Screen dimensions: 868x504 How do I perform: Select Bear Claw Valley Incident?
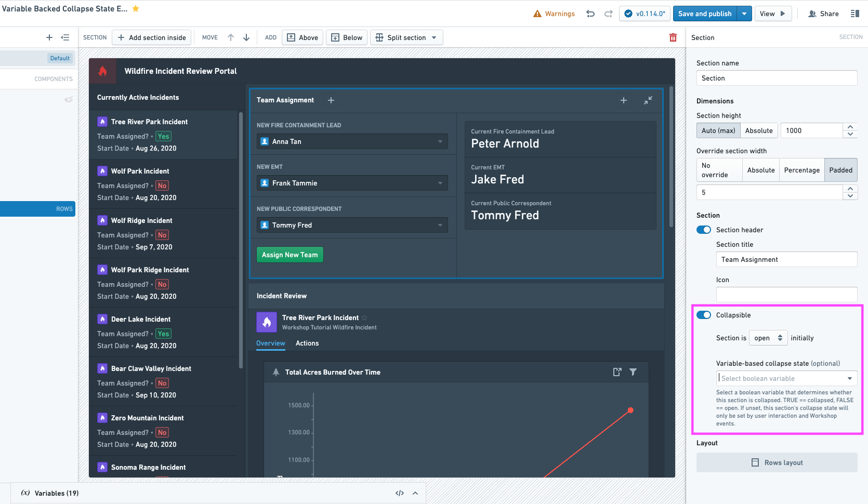click(163, 381)
